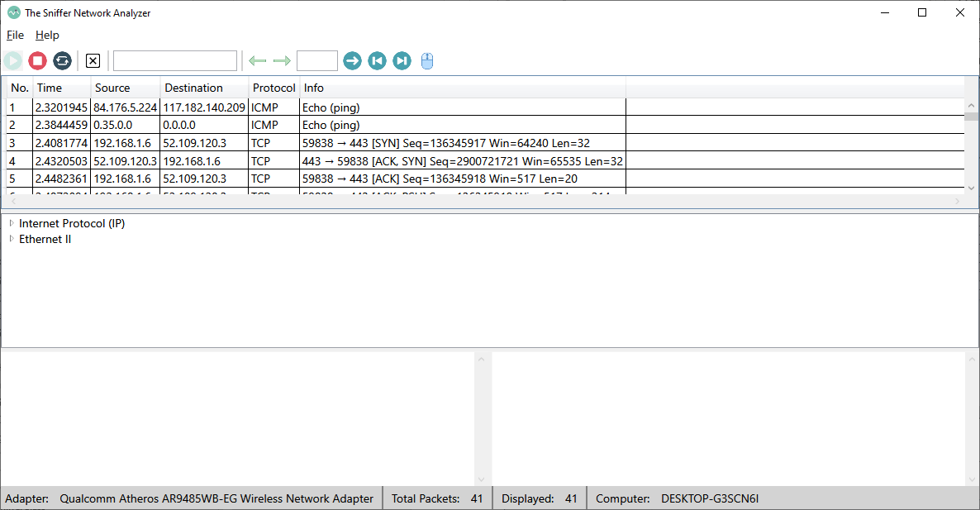Select the [SYN] Seq=136345917 packet info
Image resolution: width=980 pixels, height=510 pixels.
(463, 143)
